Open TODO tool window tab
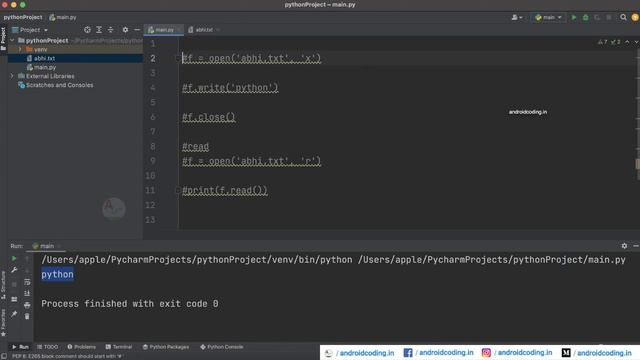 coord(47,347)
